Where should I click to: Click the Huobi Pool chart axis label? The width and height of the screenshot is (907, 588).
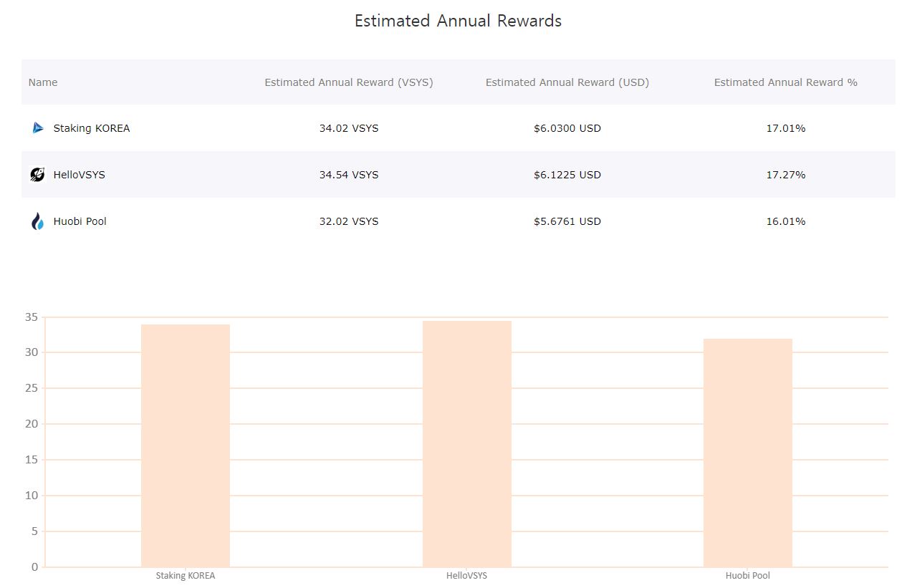tap(748, 575)
